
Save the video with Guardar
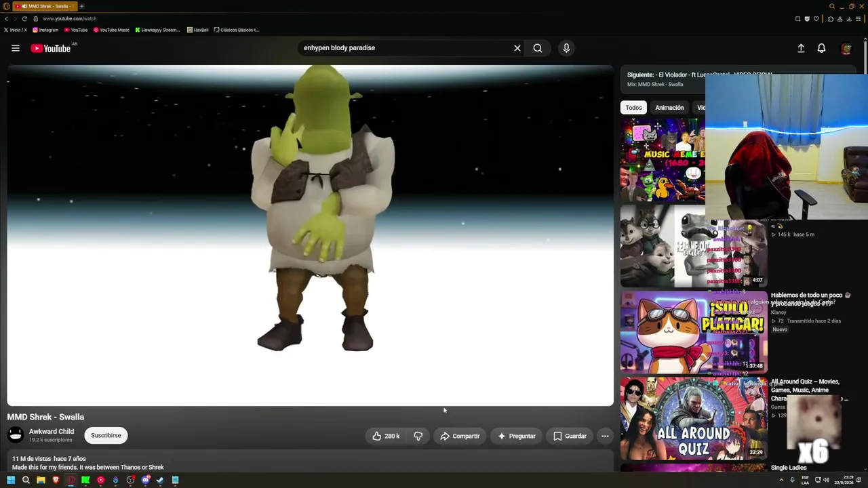570,436
